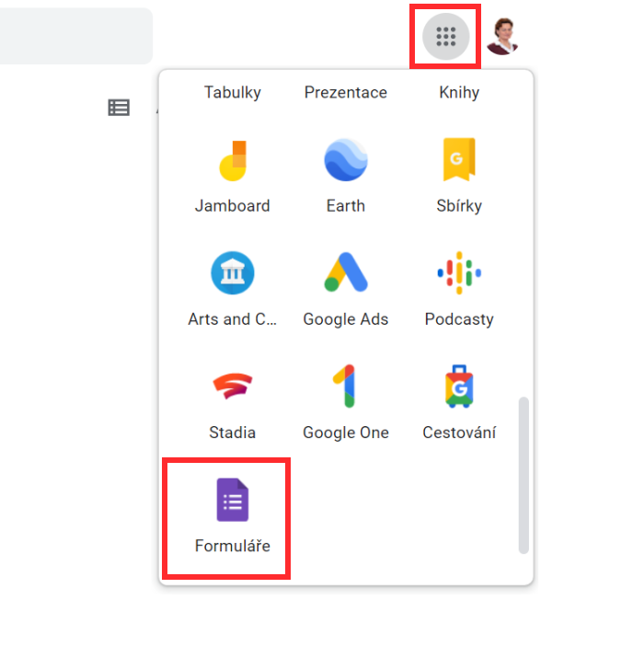Viewport: 644px width, 646px height.
Task: Click the Podcasty label
Action: (459, 319)
